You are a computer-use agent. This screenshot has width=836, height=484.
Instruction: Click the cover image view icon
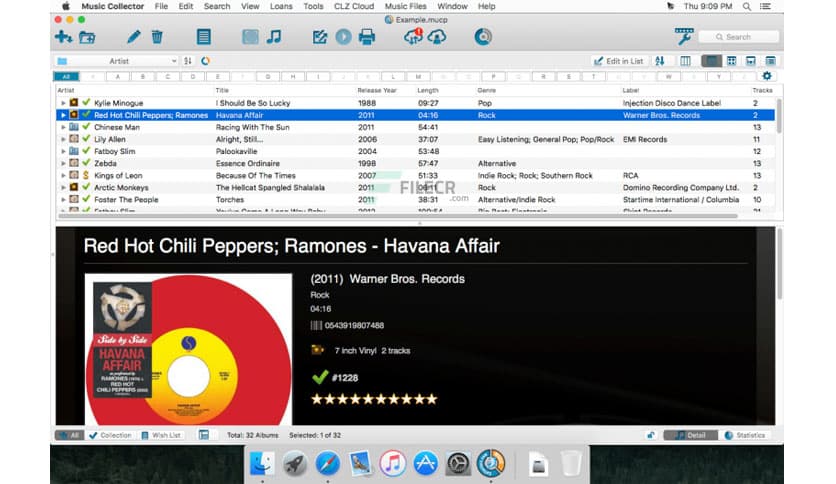coord(250,37)
